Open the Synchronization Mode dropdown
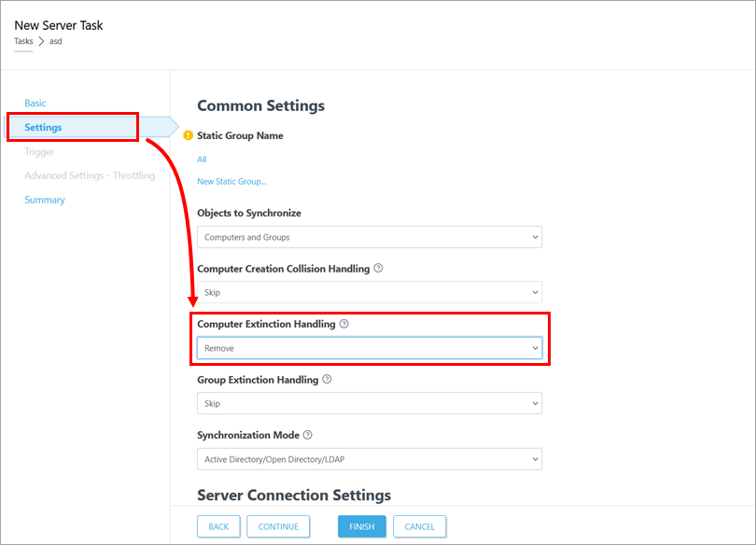756x545 pixels. click(370, 459)
